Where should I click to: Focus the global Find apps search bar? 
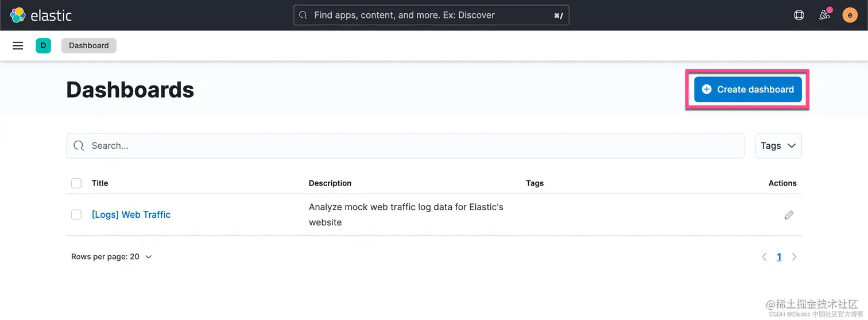(x=431, y=15)
